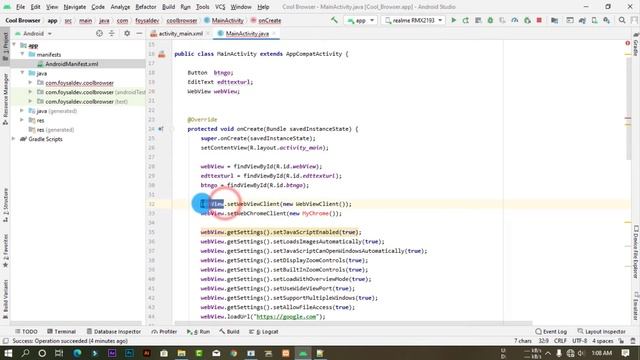Viewport: 640px width, 360px height.
Task: Click the override gutter icon beside onCreate
Action: pyautogui.click(x=161, y=129)
